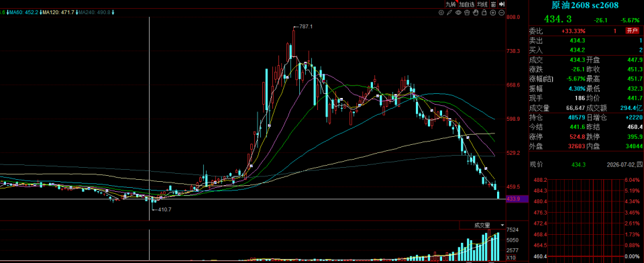Click the 原油2608 sc2608 title

tap(584, 5)
